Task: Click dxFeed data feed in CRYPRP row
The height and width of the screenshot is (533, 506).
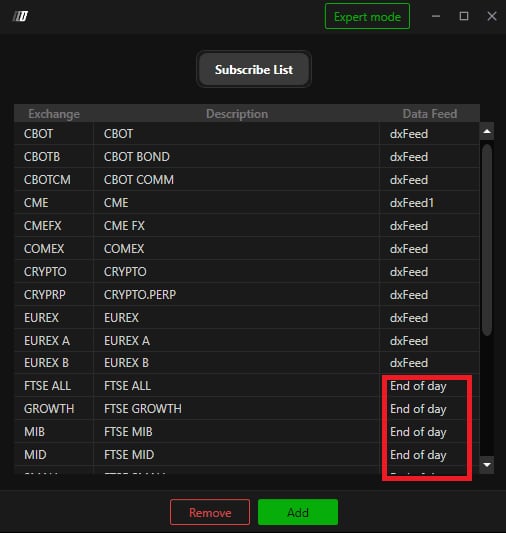Action: (x=409, y=295)
